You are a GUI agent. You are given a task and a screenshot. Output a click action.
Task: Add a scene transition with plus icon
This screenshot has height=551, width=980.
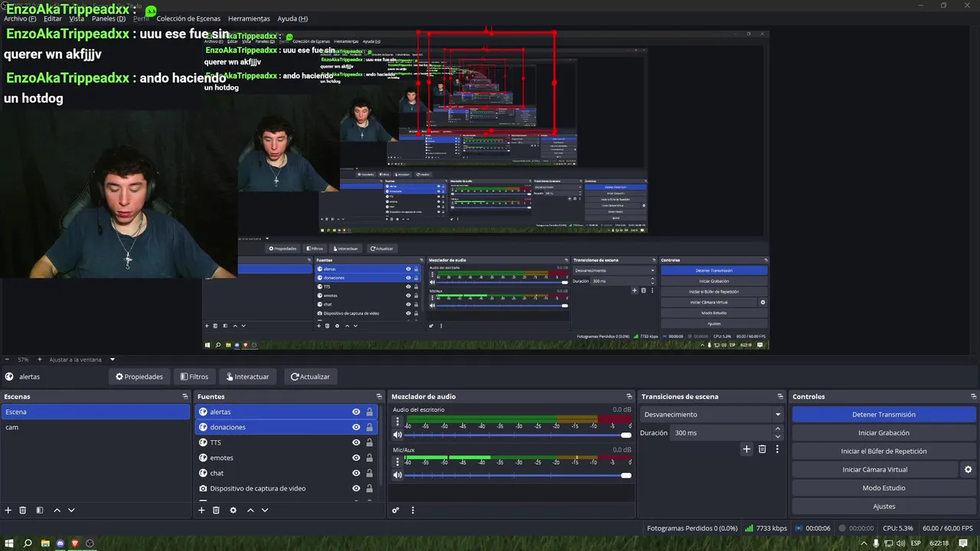[746, 449]
